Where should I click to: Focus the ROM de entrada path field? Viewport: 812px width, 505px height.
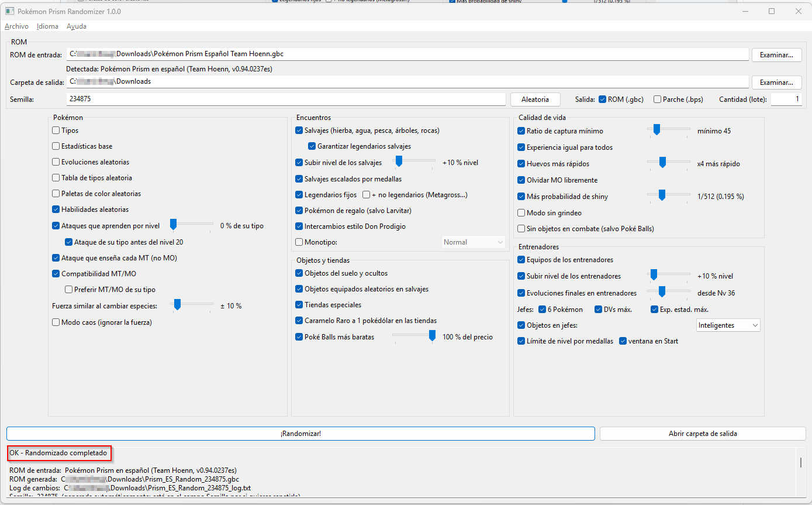pos(407,54)
